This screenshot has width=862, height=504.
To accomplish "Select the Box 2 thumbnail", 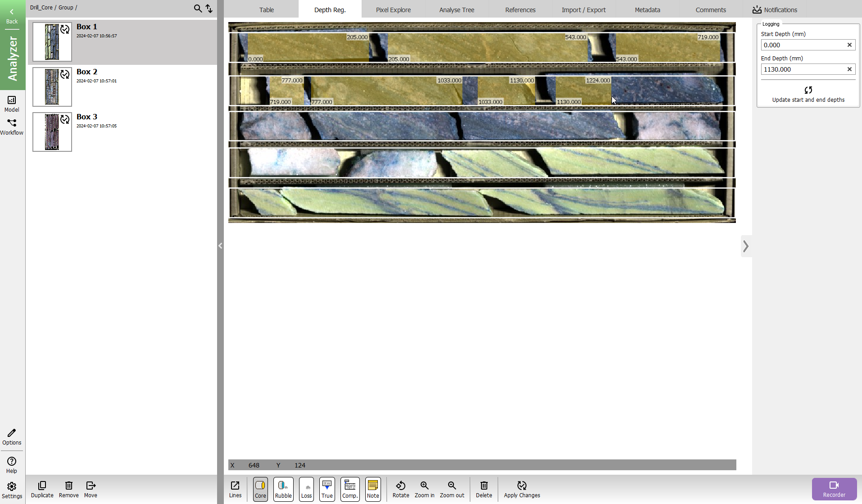I will pyautogui.click(x=52, y=86).
